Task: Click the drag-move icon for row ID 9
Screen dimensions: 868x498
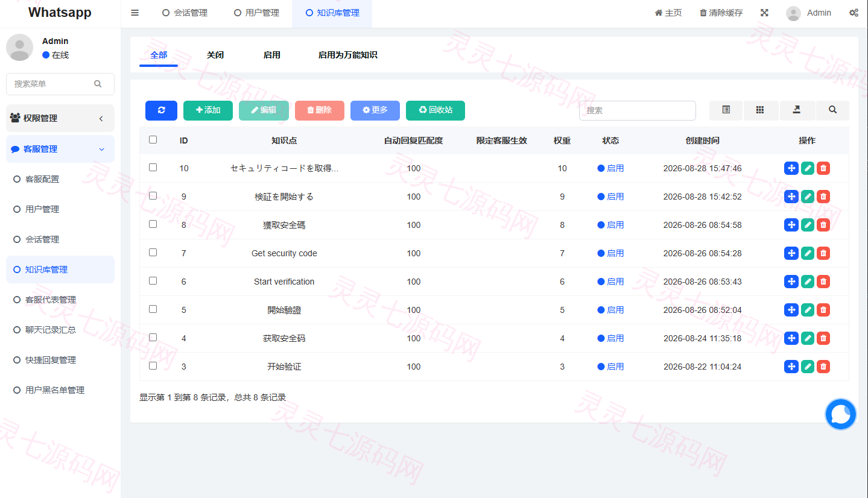Action: pos(791,197)
